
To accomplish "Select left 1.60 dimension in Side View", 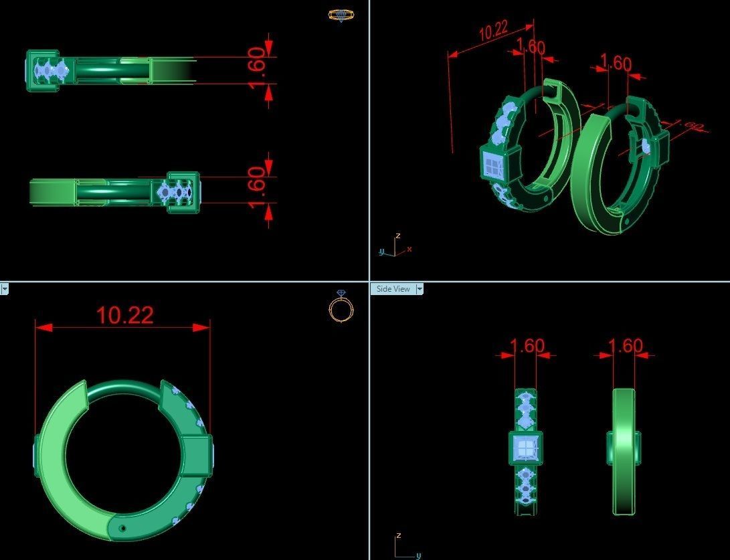I will (x=527, y=346).
